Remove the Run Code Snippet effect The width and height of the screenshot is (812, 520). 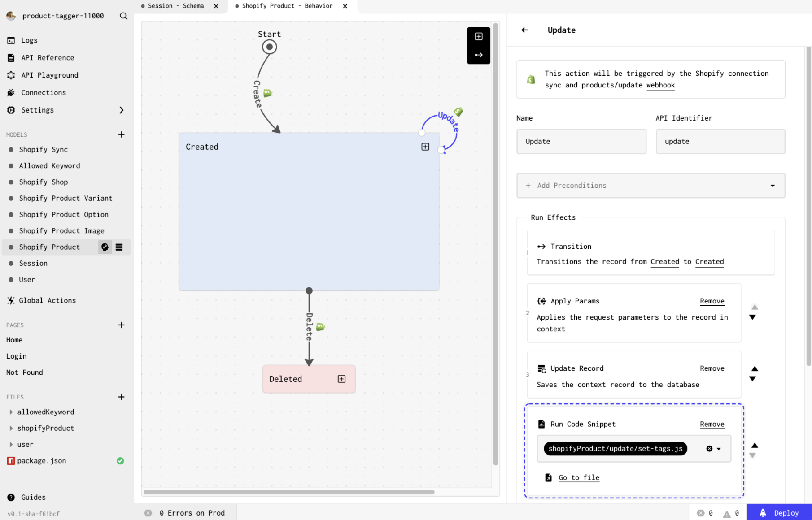pyautogui.click(x=712, y=425)
